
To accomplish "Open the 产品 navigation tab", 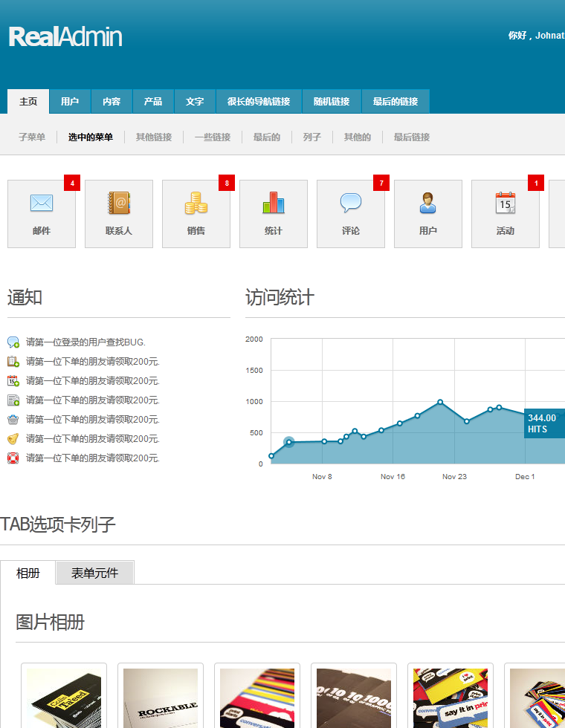I will point(153,101).
